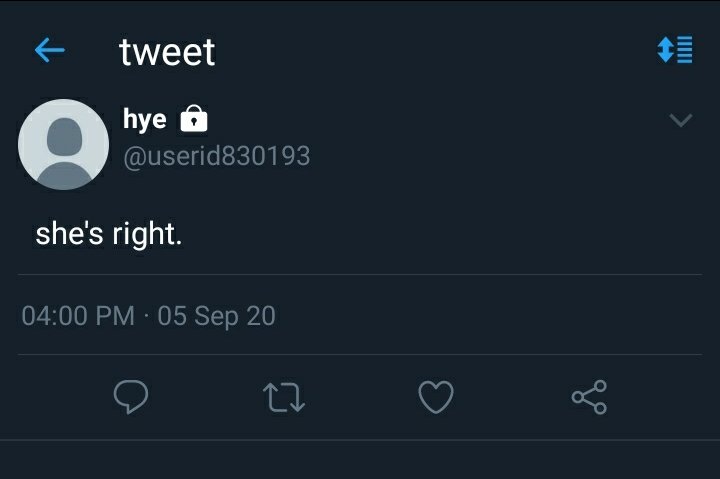
Task: Open profile via display name hye
Action: [x=145, y=119]
